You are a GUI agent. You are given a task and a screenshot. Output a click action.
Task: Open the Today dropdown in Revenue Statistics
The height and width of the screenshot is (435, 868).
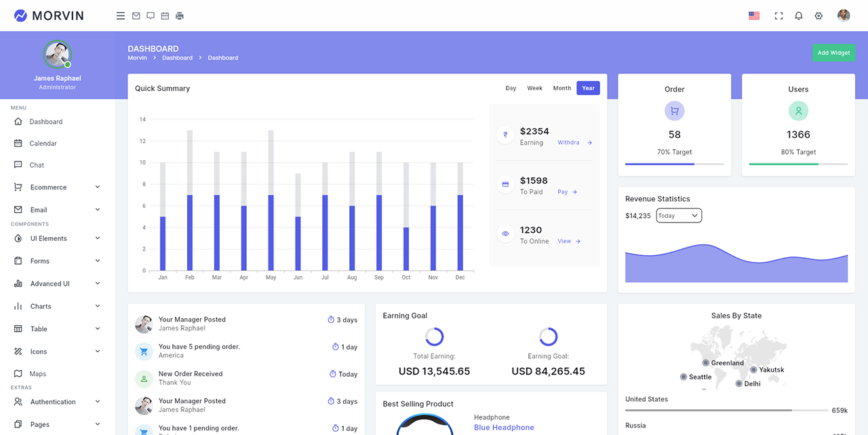coord(679,215)
